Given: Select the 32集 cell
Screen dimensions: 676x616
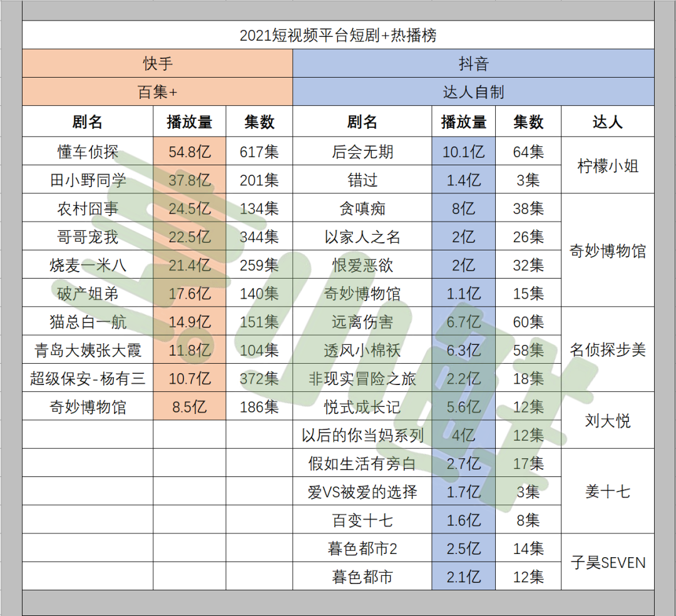Looking at the screenshot, I should coord(528,265).
